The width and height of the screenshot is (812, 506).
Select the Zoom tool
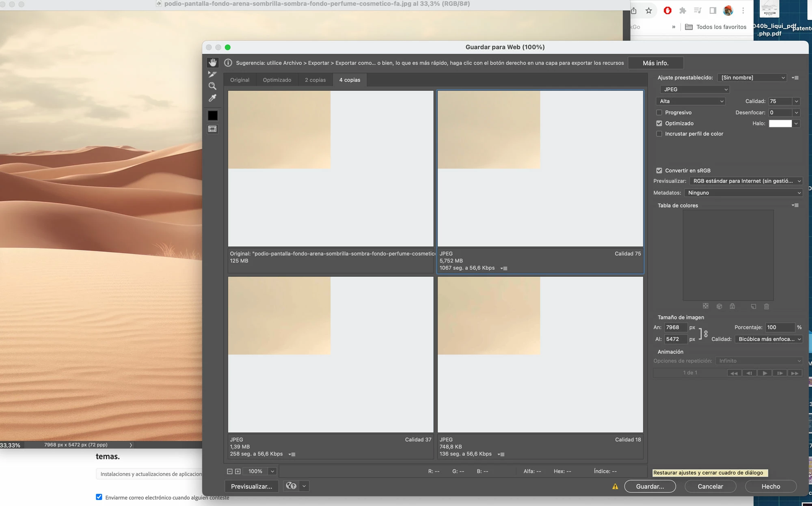click(x=212, y=86)
